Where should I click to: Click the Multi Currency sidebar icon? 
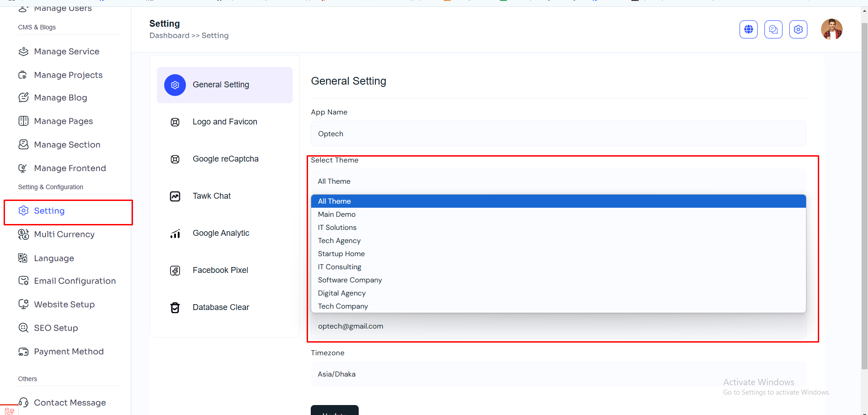24,234
